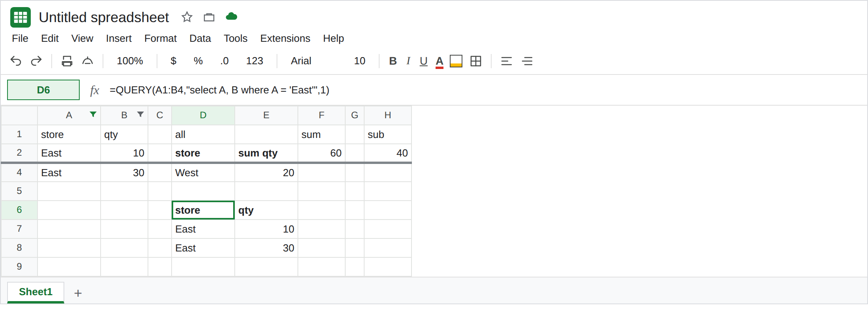Screen dimensions: 868x309
Task: Open the Data menu
Action: pyautogui.click(x=200, y=39)
